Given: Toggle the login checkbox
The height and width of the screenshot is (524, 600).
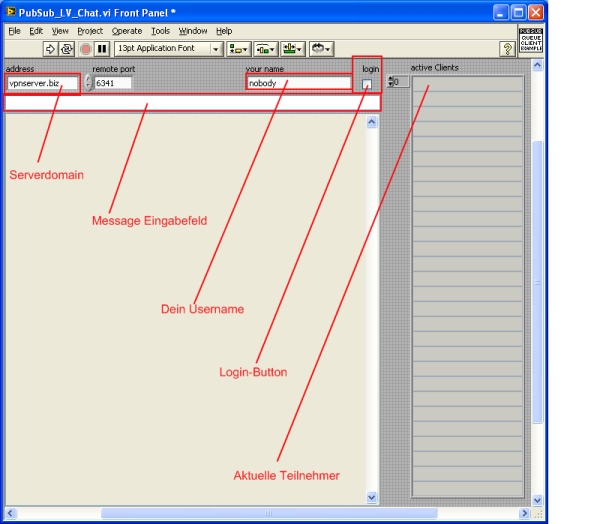Looking at the screenshot, I should (367, 84).
